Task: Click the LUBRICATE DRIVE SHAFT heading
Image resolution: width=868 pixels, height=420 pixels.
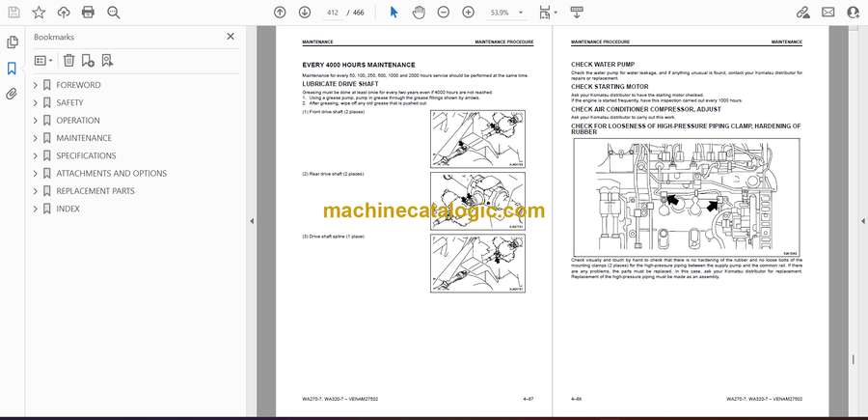Action: [339, 84]
